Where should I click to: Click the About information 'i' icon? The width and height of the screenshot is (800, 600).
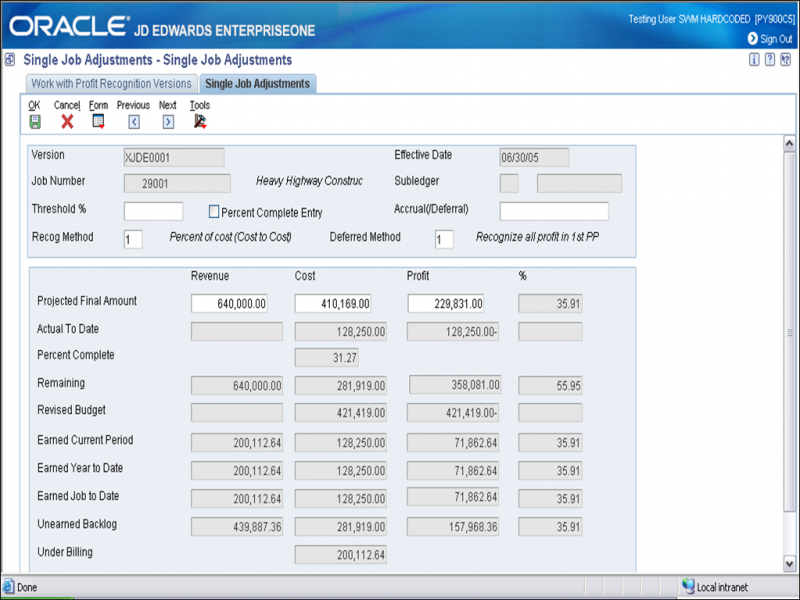coord(753,60)
